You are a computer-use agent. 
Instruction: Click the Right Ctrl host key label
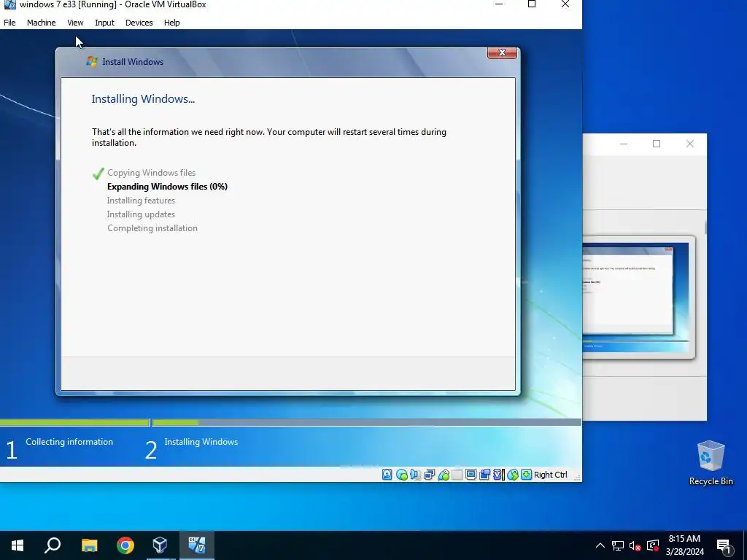point(551,475)
